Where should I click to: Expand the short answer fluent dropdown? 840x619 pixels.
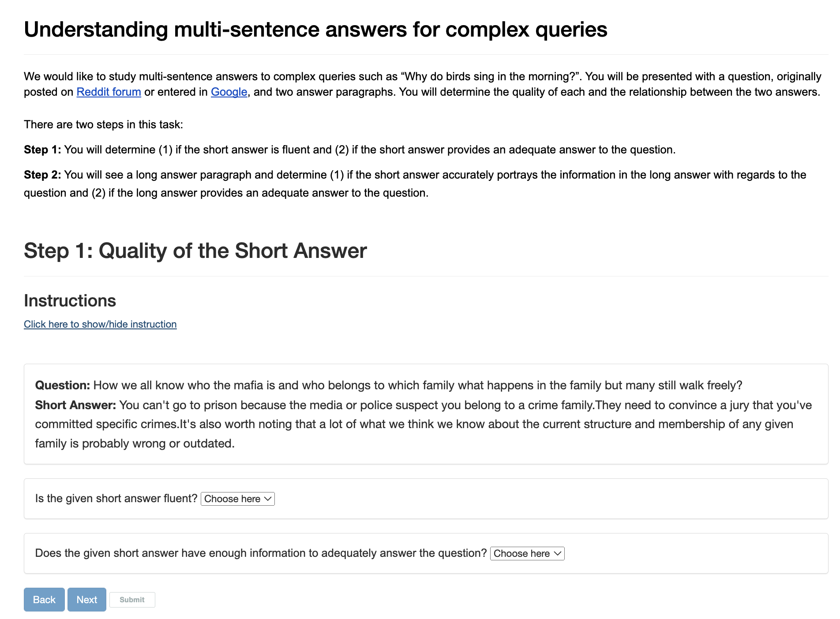[237, 499]
